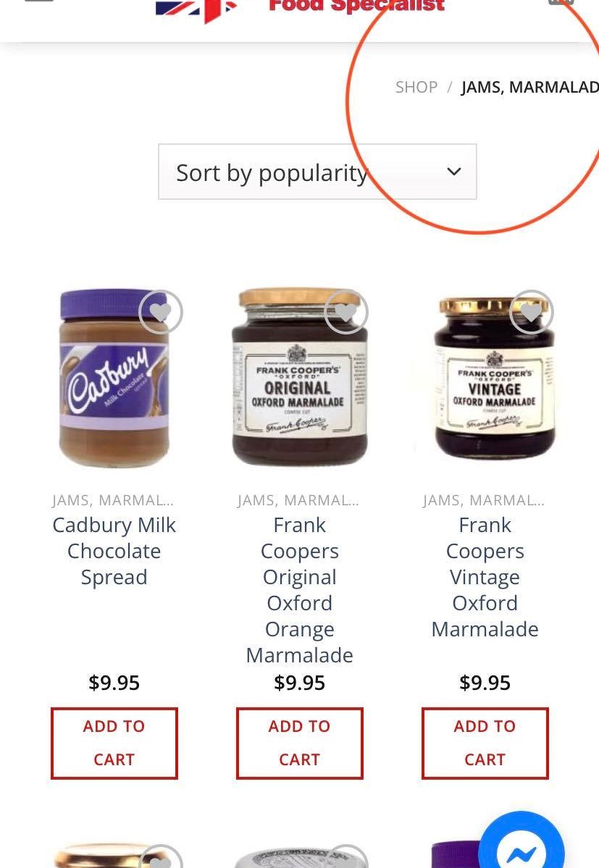Open the Jams, Marmalade breadcrumb category
Image resolution: width=599 pixels, height=868 pixels.
pyautogui.click(x=530, y=87)
